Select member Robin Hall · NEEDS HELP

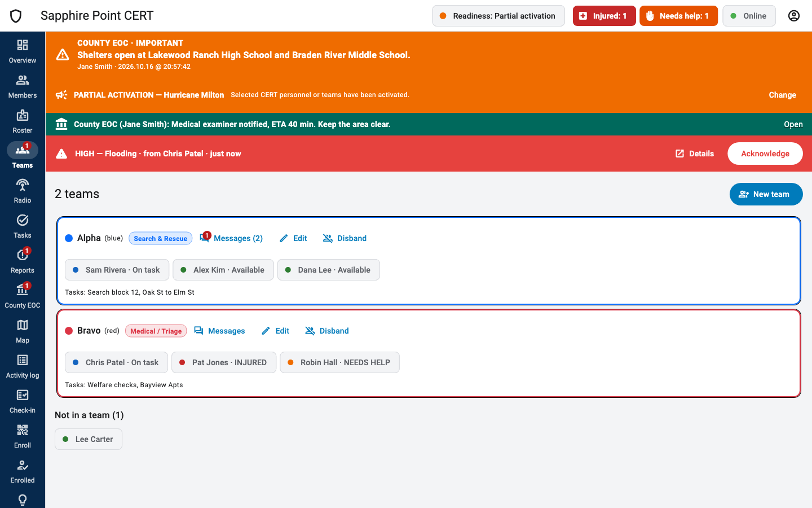coord(339,362)
